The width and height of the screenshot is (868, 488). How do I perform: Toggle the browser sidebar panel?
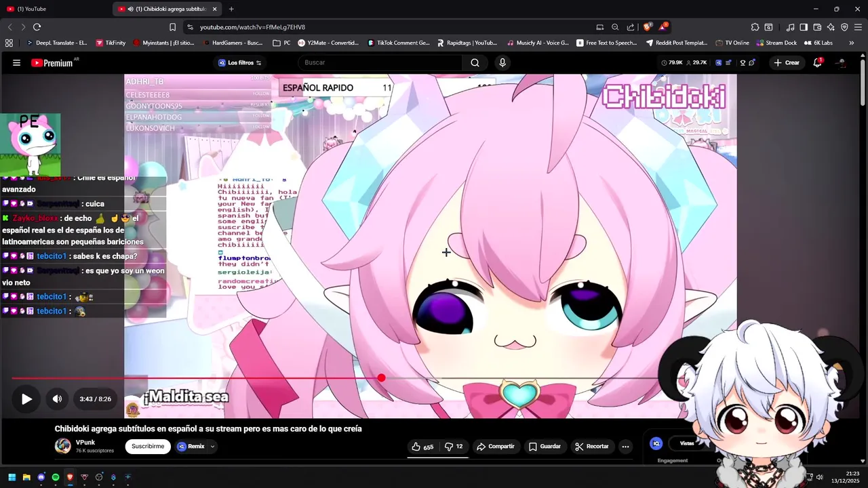click(x=804, y=27)
